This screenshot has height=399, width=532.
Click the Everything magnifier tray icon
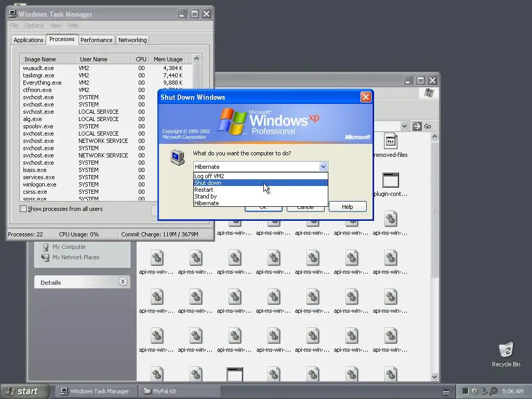[x=494, y=391]
